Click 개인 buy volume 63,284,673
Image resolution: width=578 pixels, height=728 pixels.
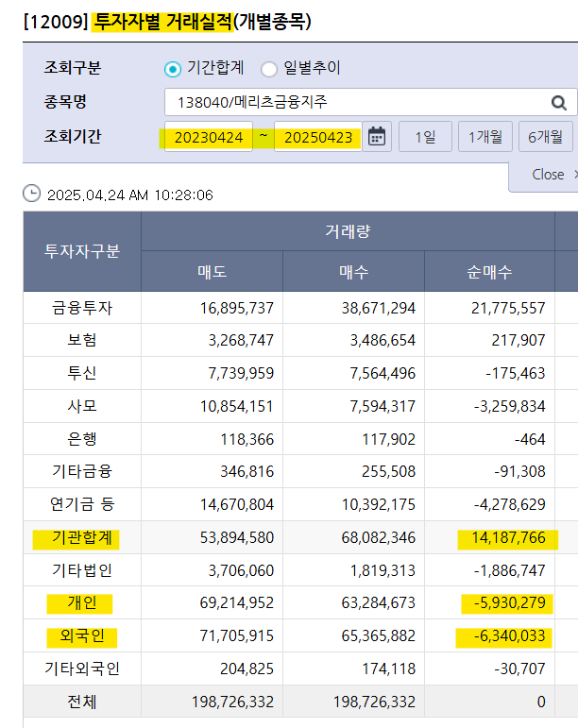point(379,602)
